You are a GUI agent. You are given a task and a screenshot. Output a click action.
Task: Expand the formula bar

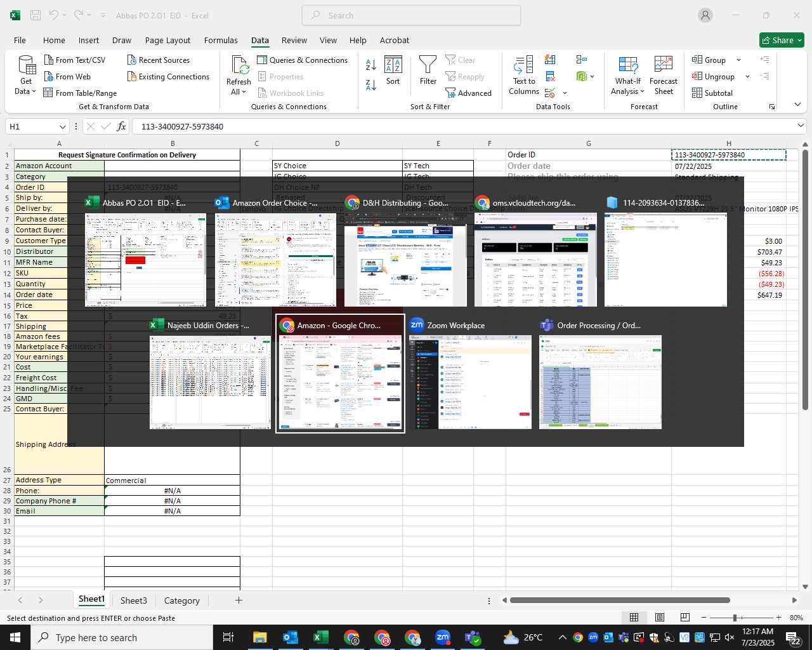pos(801,126)
